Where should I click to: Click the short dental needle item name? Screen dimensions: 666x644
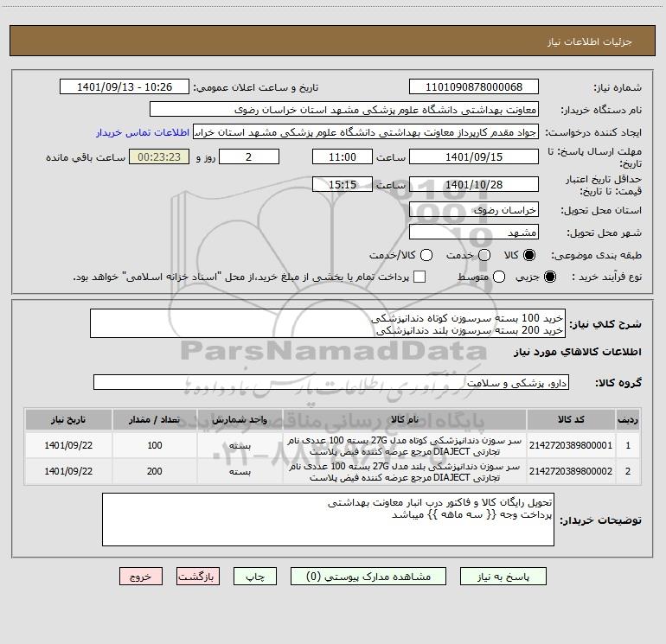click(x=405, y=446)
